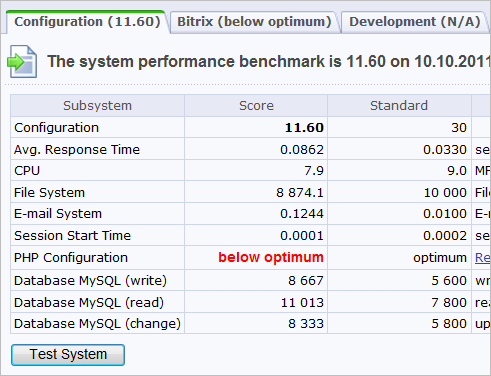
Task: Select the Configuration row label
Action: (56, 128)
